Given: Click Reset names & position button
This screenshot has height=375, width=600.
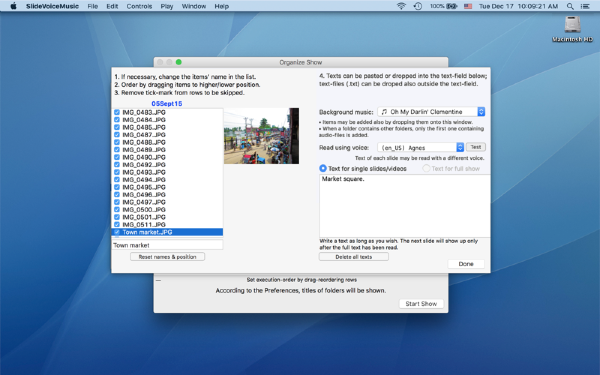Looking at the screenshot, I should [167, 257].
